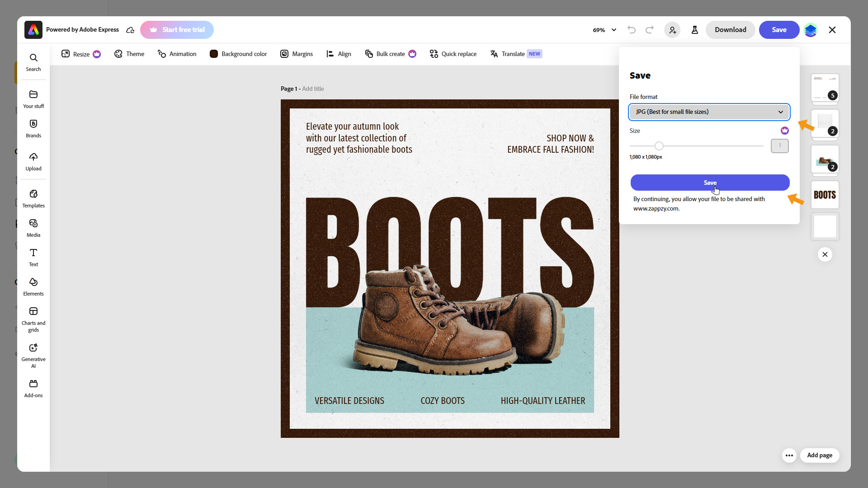Click the Add page button
Image resolution: width=868 pixels, height=488 pixels.
(x=819, y=455)
